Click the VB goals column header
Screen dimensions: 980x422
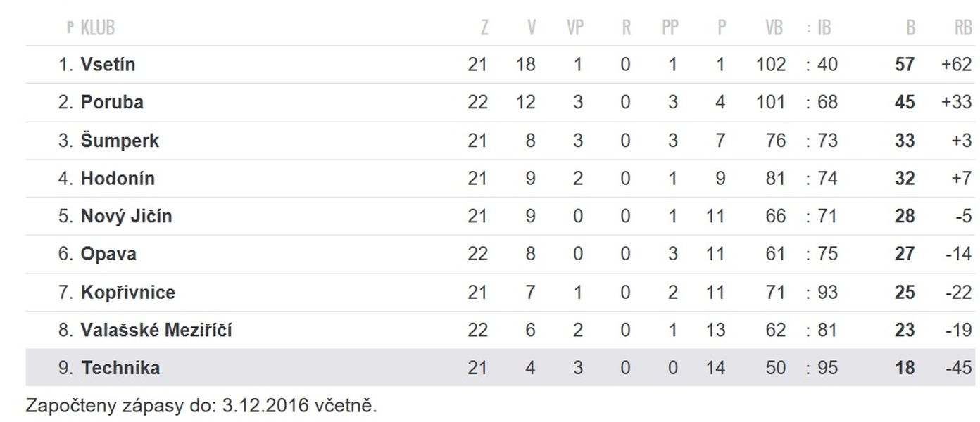(774, 27)
